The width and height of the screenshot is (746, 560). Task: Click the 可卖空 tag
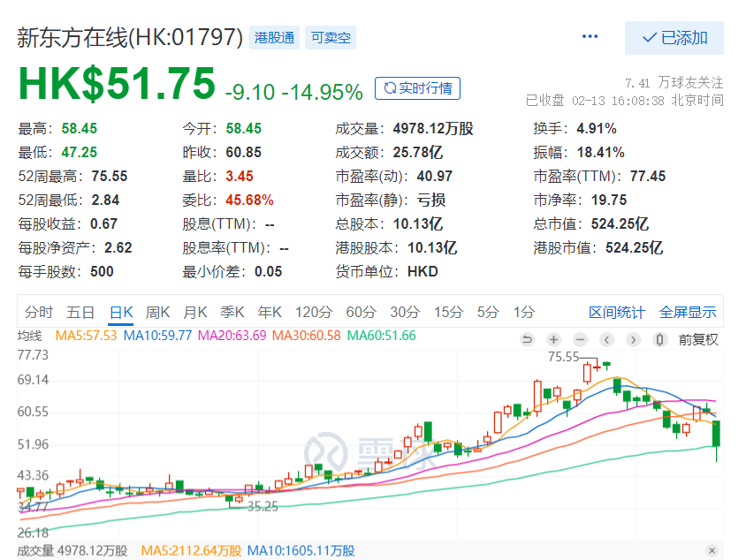point(331,38)
